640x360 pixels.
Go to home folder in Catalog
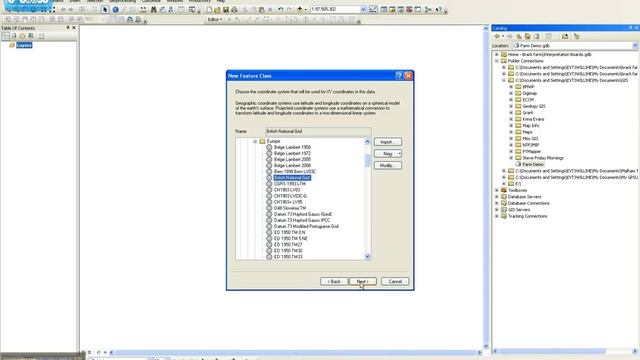[x=527, y=37]
